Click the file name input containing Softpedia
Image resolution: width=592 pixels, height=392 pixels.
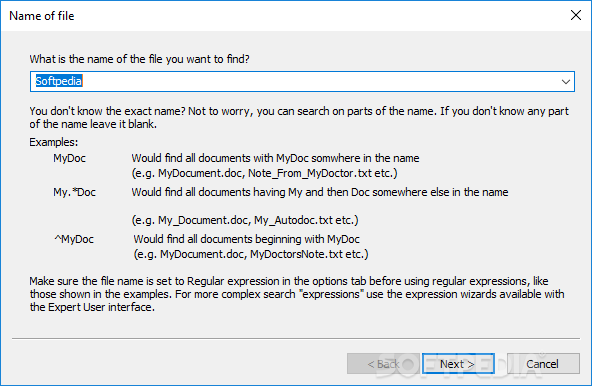pyautogui.click(x=302, y=81)
